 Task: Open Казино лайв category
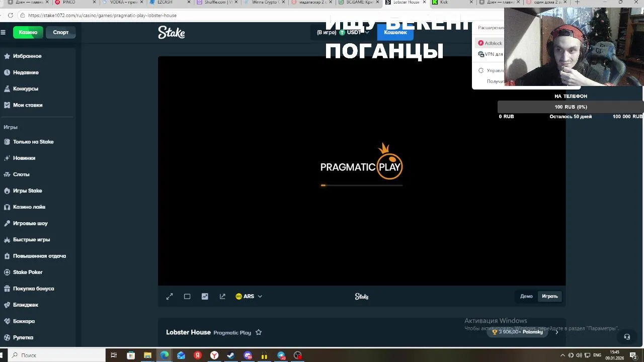(29, 207)
